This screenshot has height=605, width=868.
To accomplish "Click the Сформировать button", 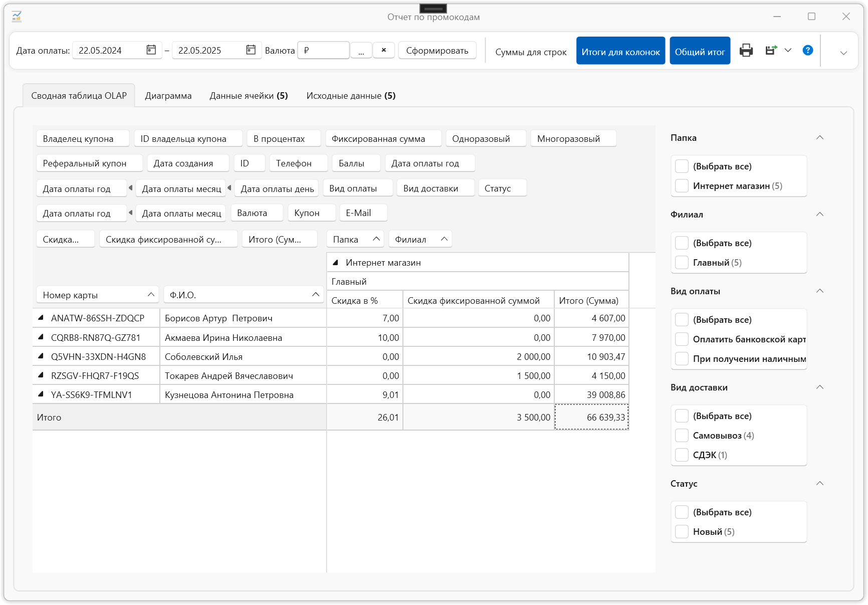I will point(437,50).
